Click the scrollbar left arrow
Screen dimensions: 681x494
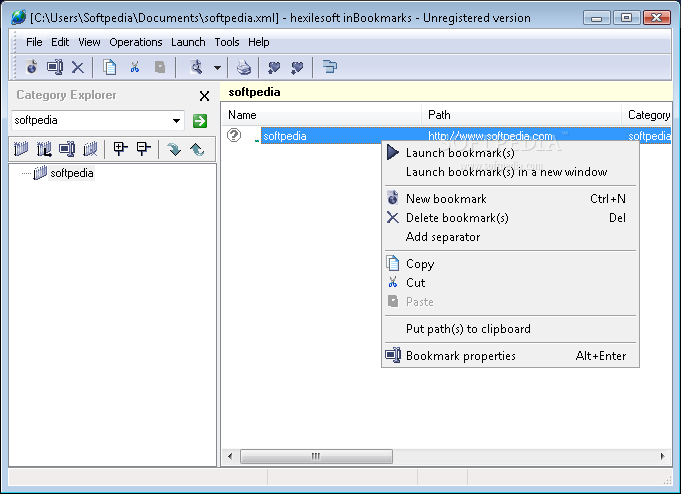230,456
